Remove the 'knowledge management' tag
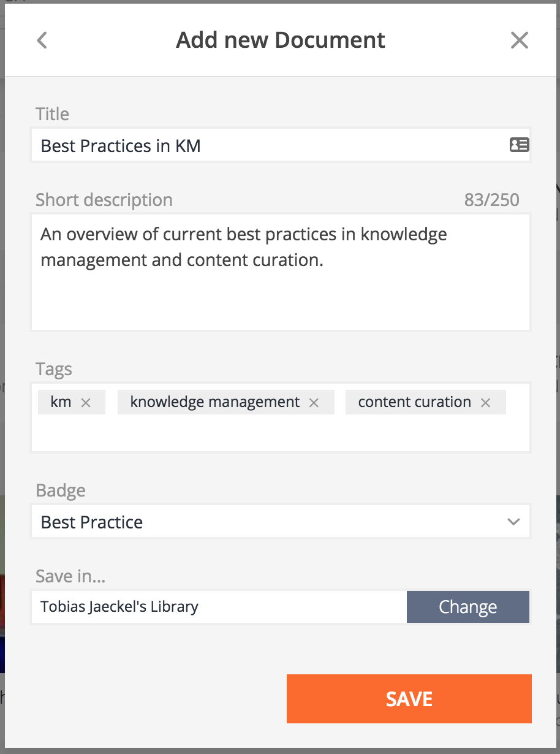The height and width of the screenshot is (754, 560). [x=314, y=403]
